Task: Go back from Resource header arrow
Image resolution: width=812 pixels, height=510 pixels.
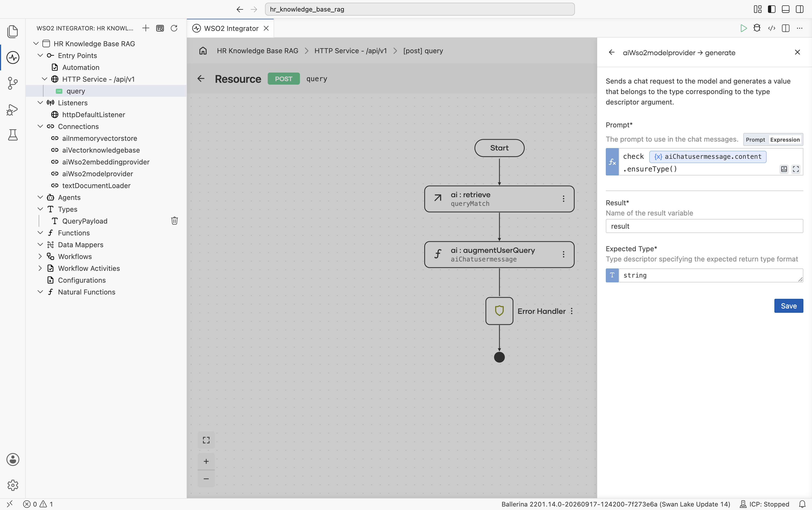Action: pyautogui.click(x=201, y=78)
